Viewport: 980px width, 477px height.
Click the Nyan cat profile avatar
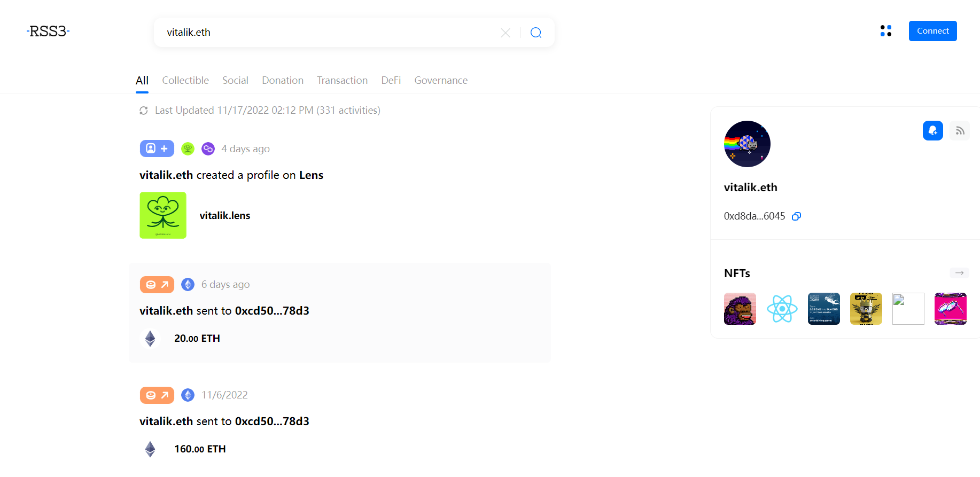point(747,144)
